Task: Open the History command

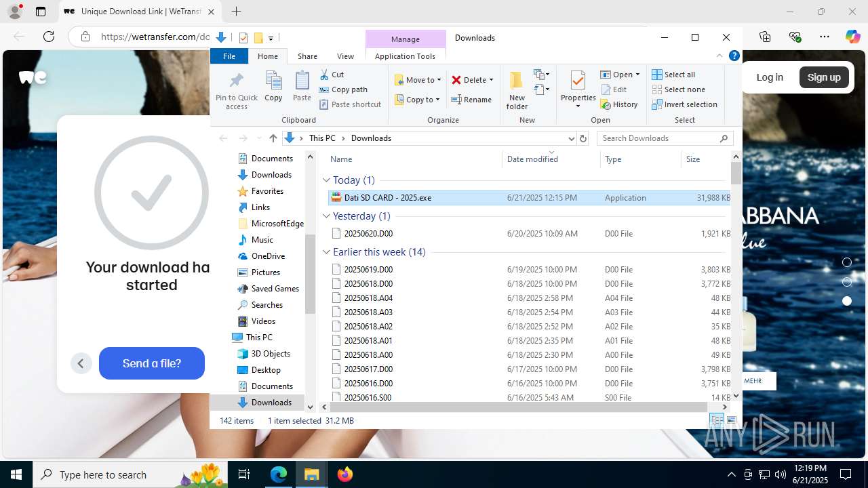Action: pyautogui.click(x=619, y=104)
